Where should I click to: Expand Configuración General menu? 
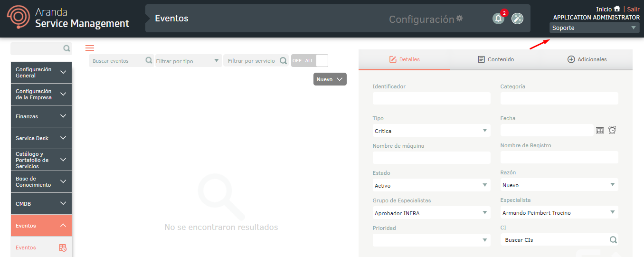pyautogui.click(x=41, y=73)
